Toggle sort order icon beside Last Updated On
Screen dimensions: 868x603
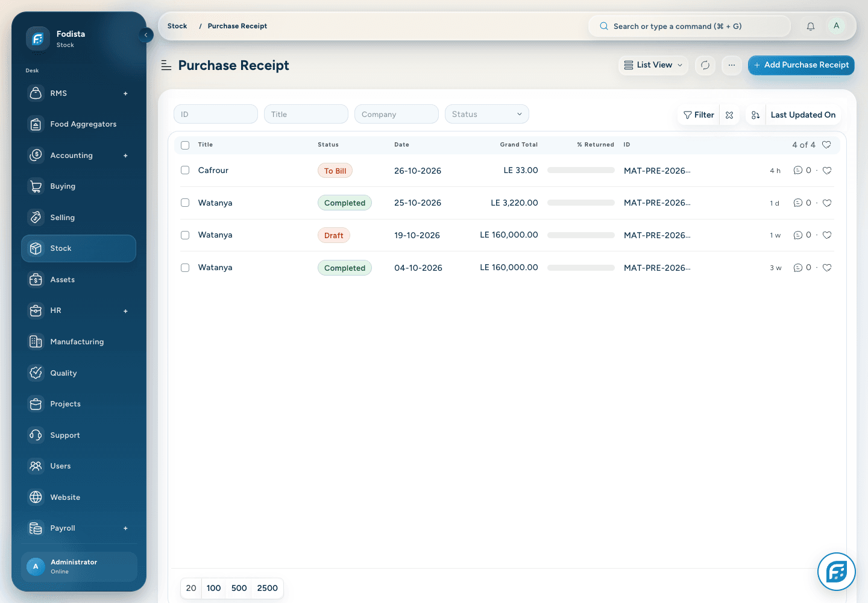(755, 115)
